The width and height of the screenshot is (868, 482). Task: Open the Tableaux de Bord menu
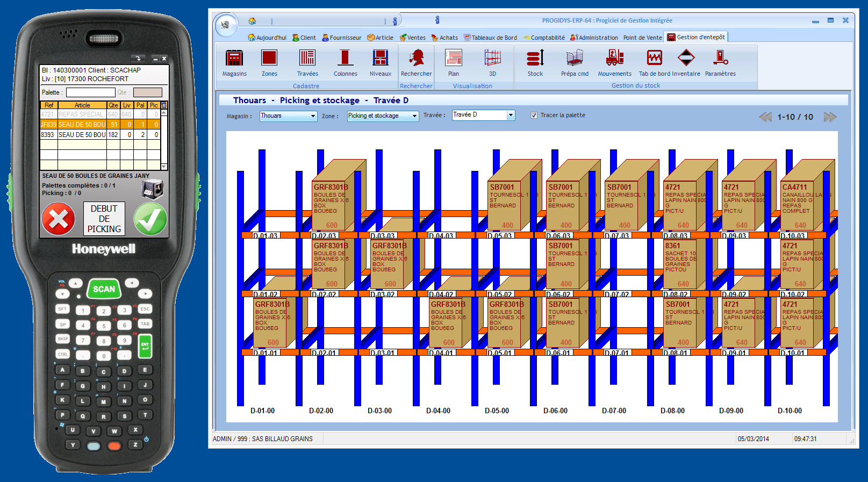pos(490,38)
